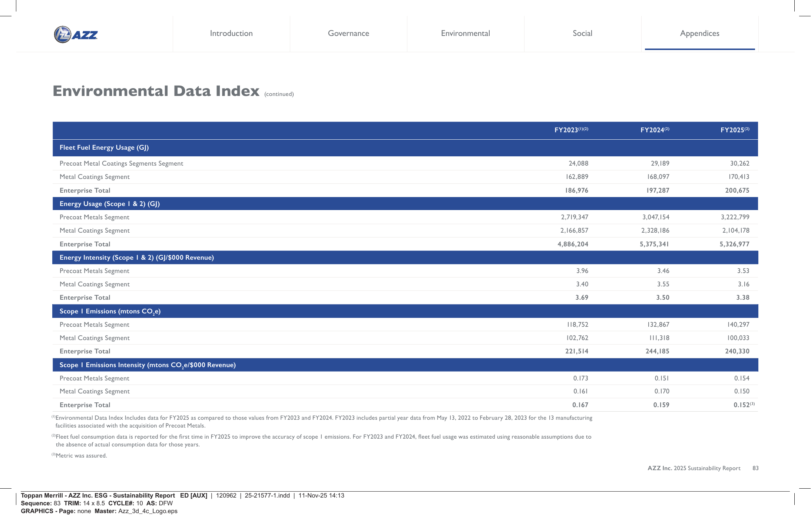This screenshot has height=532, width=811.
Task: Click AZZ Inc. 2025 Sustainability Report footer
Action: (x=694, y=468)
